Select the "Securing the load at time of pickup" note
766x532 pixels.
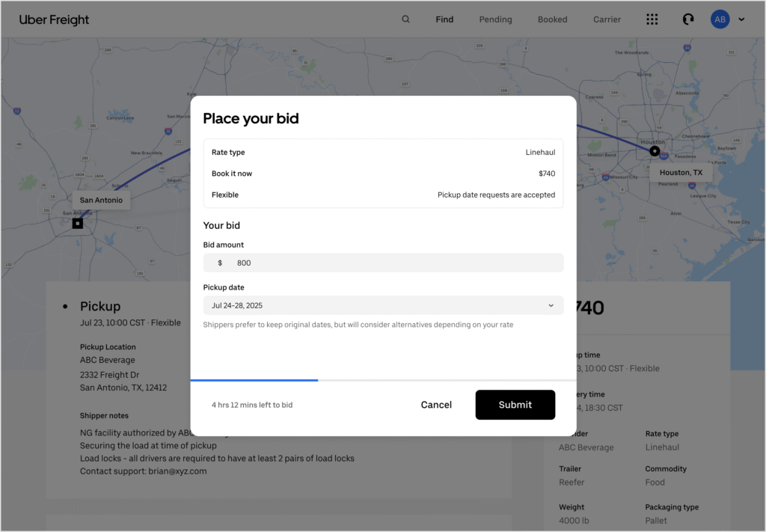(148, 445)
